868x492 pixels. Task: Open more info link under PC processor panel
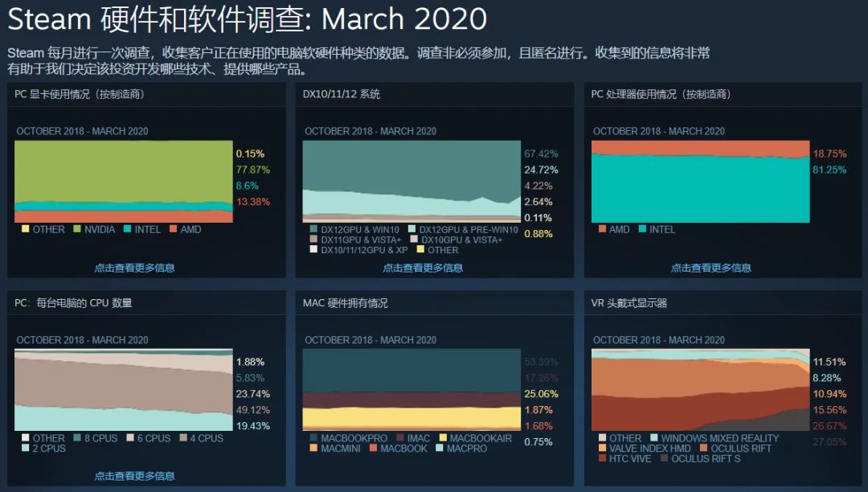click(x=711, y=268)
